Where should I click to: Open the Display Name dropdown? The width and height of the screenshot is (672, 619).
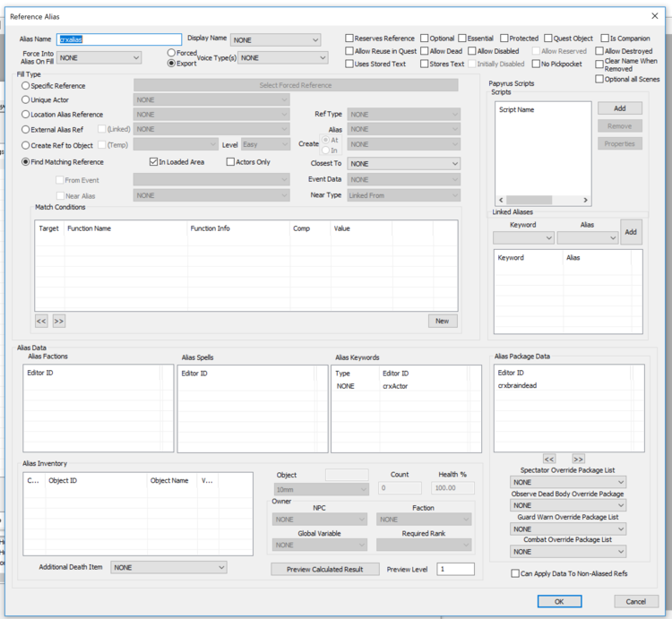275,39
